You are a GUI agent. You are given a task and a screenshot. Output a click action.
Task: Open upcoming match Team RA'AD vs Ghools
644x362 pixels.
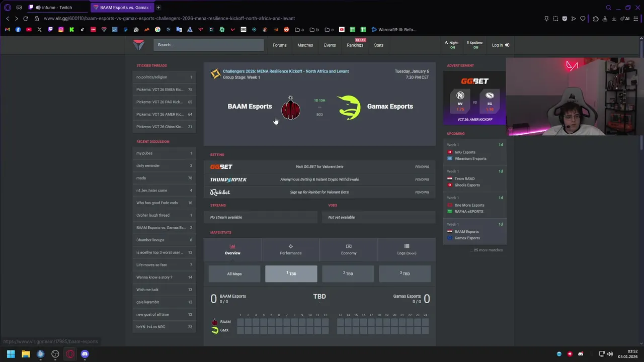click(474, 178)
